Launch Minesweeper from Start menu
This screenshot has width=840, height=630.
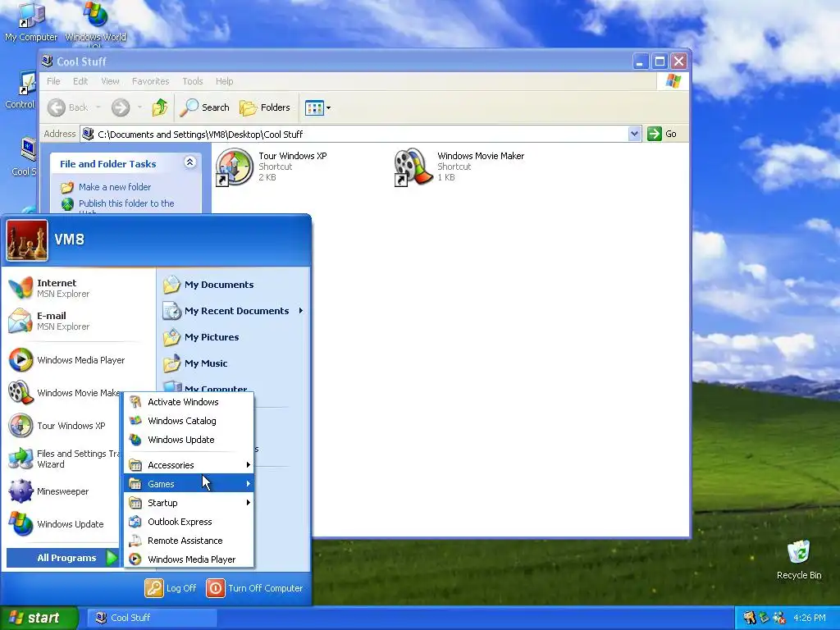click(x=64, y=491)
